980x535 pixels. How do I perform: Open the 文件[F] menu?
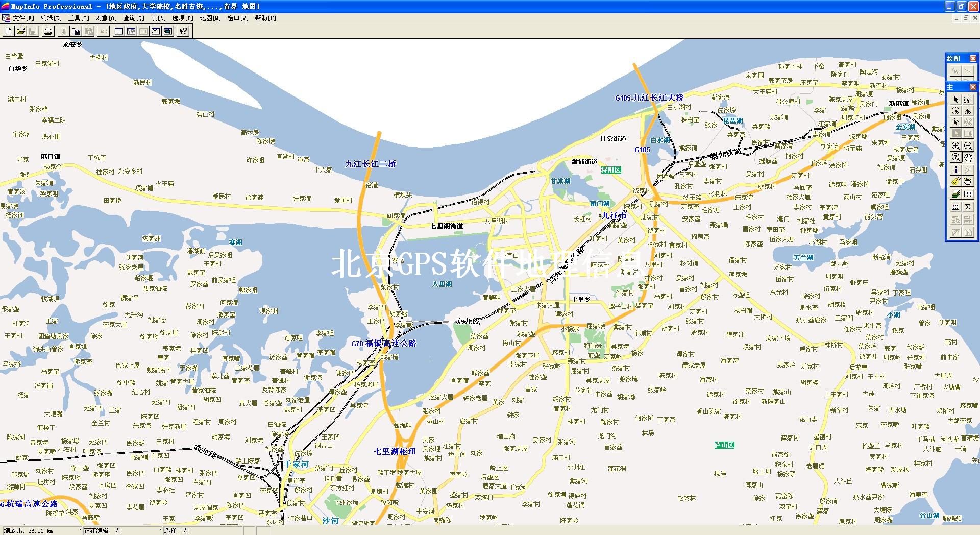pos(23,18)
